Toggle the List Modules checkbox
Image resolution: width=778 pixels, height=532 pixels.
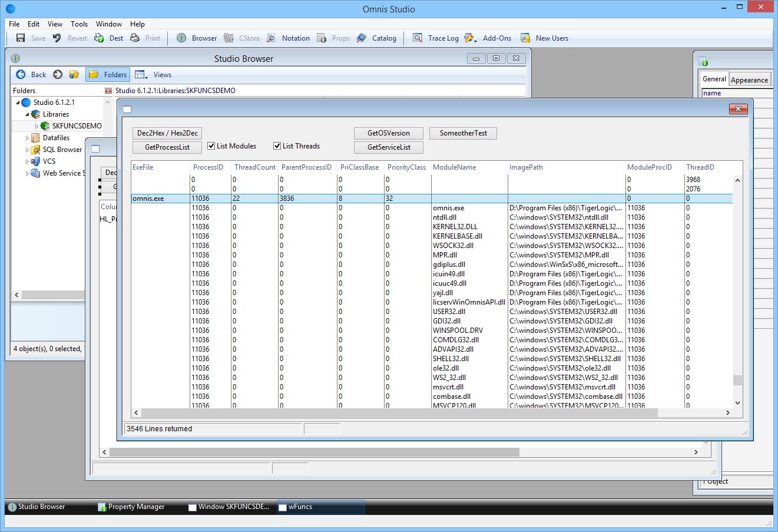(x=211, y=146)
